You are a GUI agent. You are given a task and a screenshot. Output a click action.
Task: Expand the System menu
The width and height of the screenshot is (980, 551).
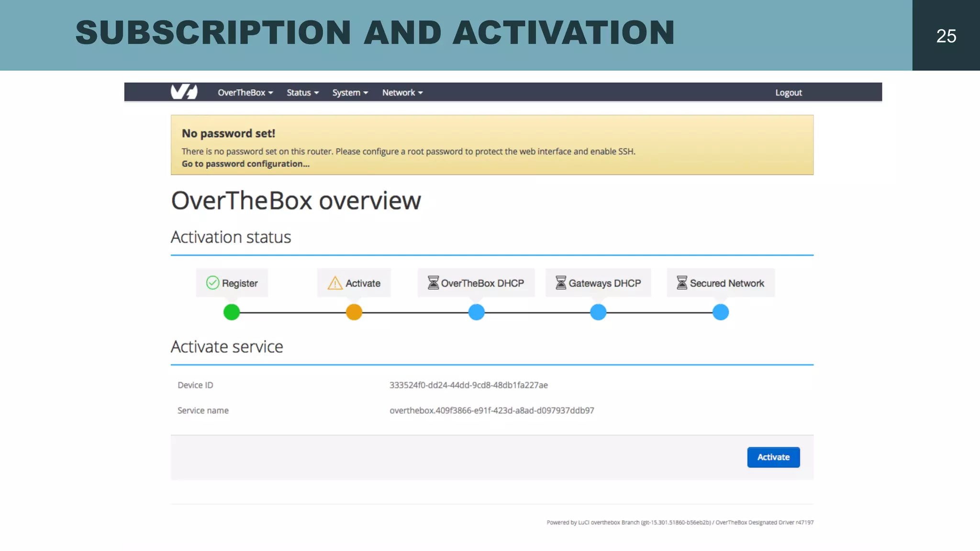(x=350, y=93)
